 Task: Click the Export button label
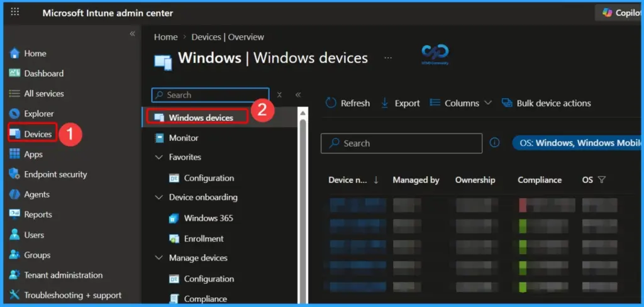coord(407,103)
